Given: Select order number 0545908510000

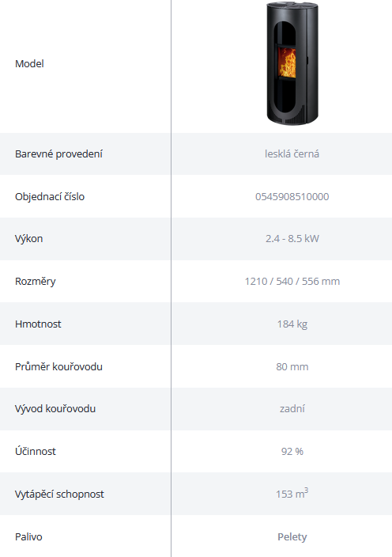Looking at the screenshot, I should (x=292, y=196).
